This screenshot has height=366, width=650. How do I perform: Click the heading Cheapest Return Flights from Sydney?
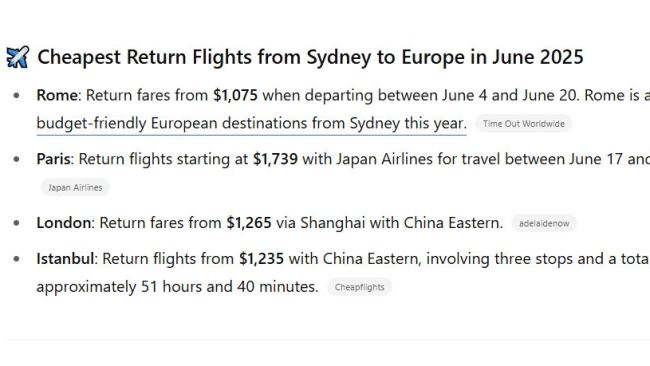pos(310,57)
